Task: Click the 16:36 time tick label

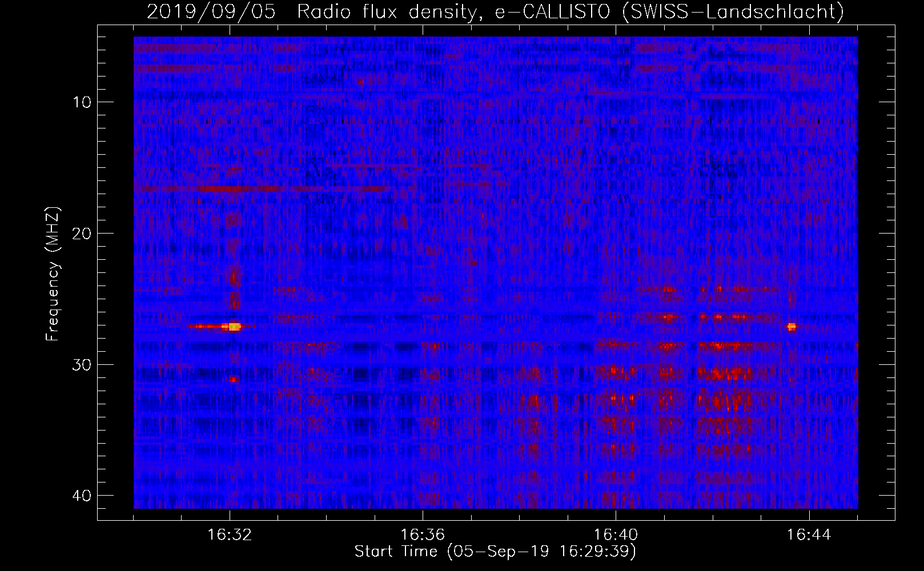Action: click(423, 535)
